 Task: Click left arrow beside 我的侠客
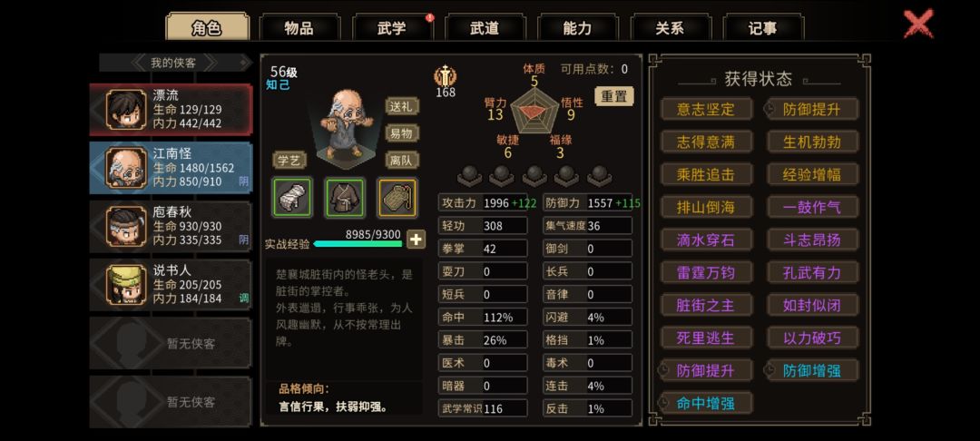pyautogui.click(x=138, y=63)
